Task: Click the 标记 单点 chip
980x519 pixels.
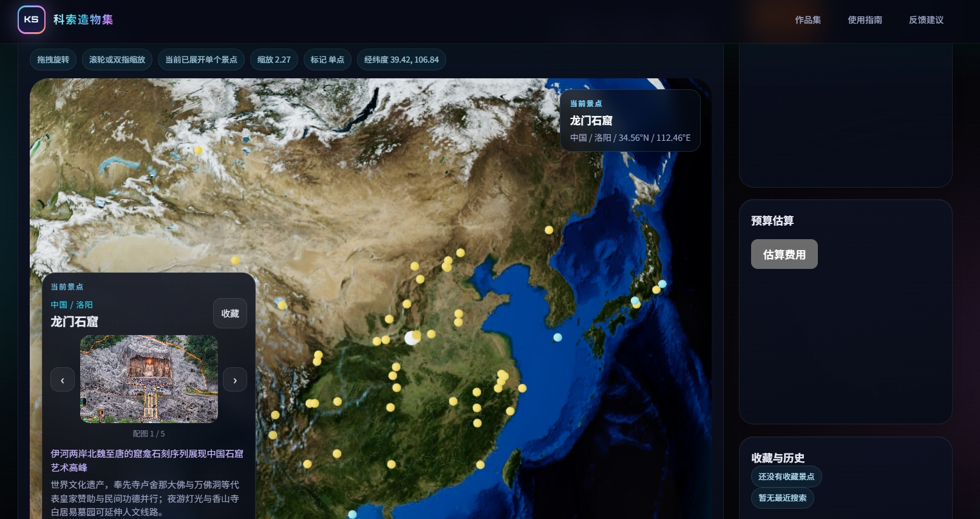Action: tap(327, 59)
